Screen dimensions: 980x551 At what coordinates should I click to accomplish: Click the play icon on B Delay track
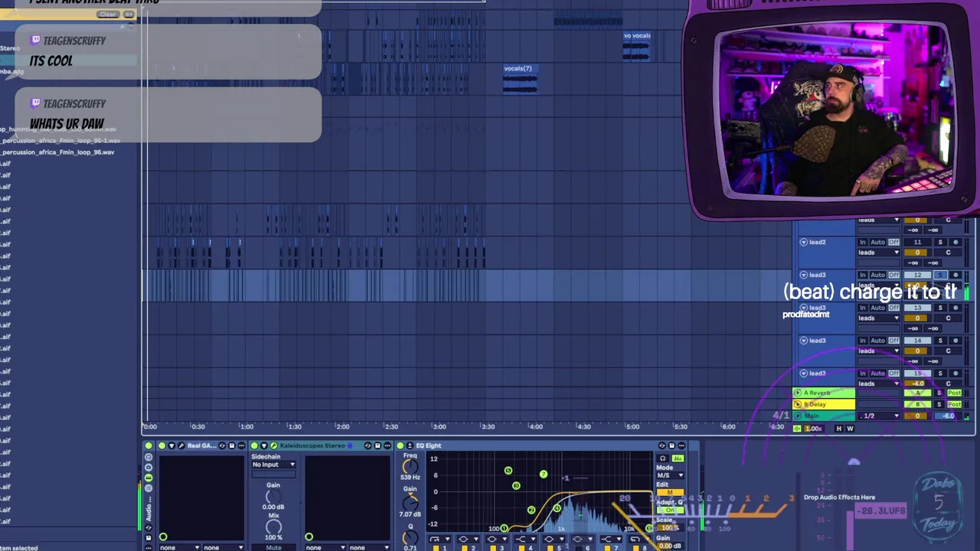(797, 404)
